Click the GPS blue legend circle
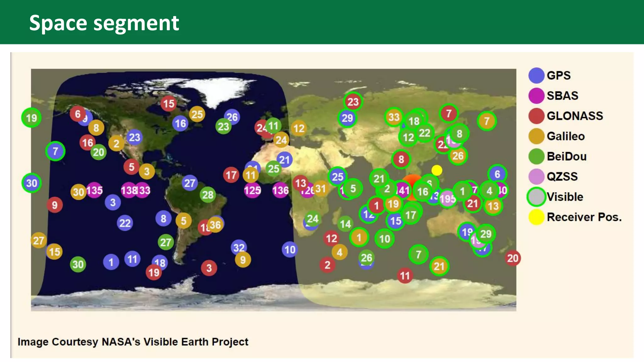Viewport: 644px width, 362px height. pyautogui.click(x=536, y=75)
